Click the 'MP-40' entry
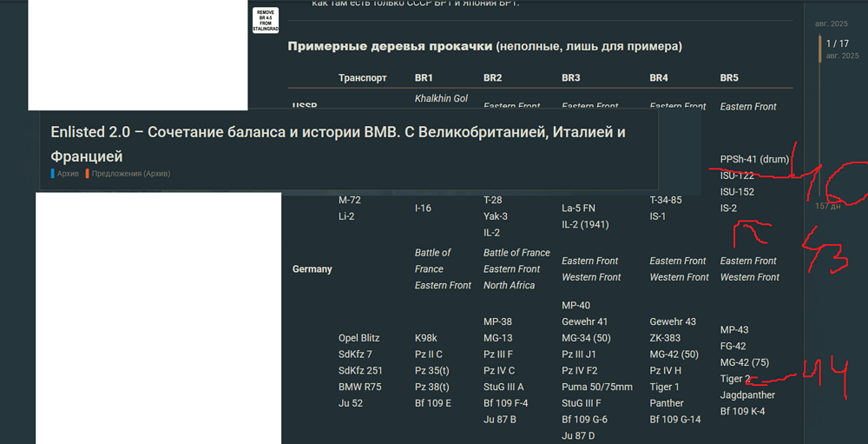This screenshot has height=444, width=868. (575, 306)
